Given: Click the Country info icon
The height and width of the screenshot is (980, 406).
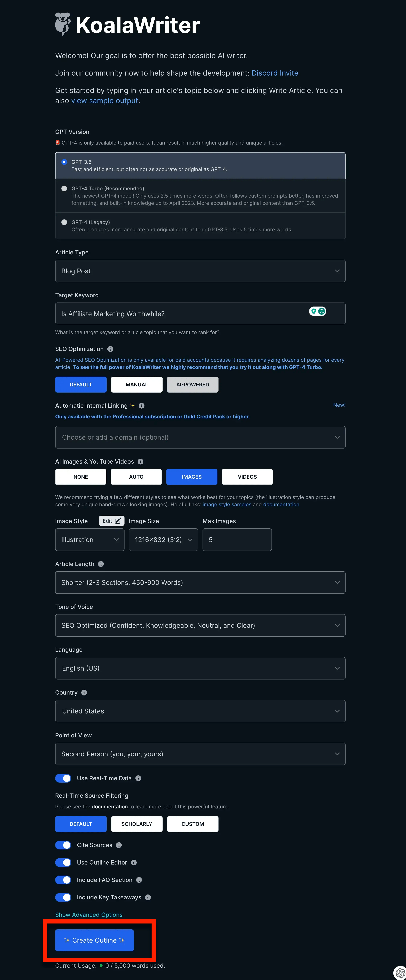Looking at the screenshot, I should pos(84,692).
